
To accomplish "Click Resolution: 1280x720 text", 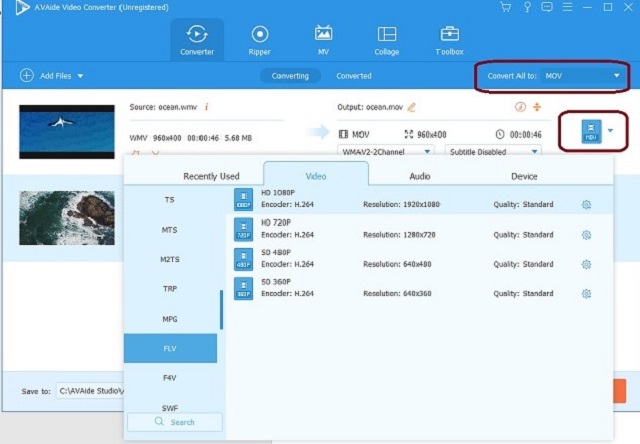I will coord(399,235).
